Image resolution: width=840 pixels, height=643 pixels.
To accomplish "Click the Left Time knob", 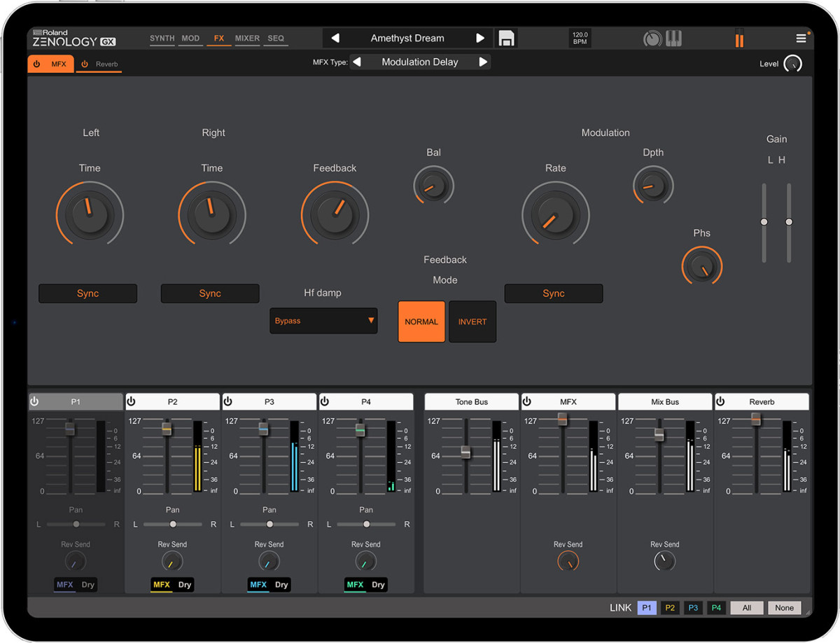I will pyautogui.click(x=90, y=213).
